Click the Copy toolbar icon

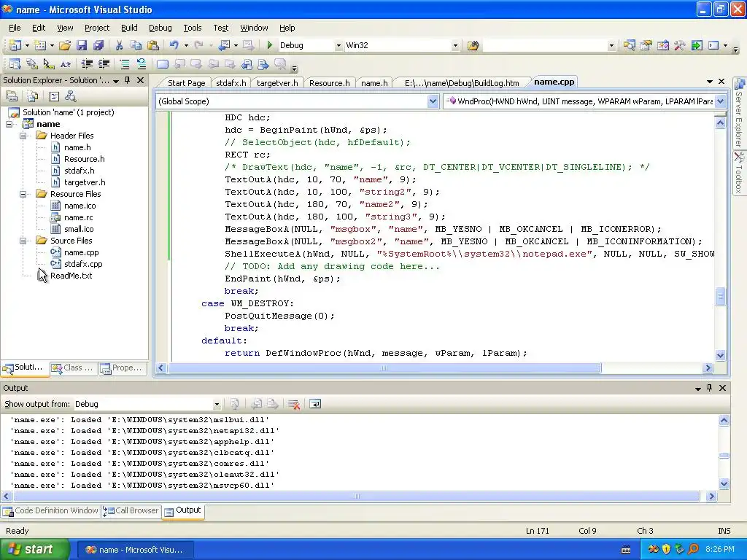click(136, 45)
